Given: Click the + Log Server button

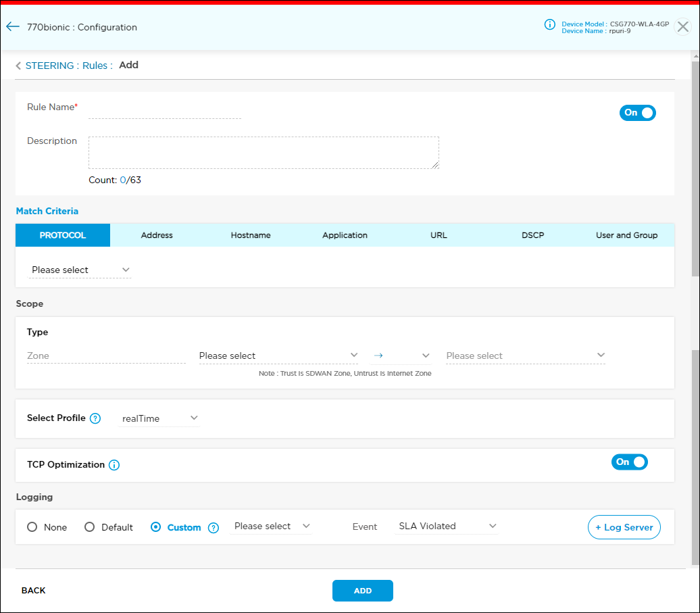Looking at the screenshot, I should tap(624, 527).
